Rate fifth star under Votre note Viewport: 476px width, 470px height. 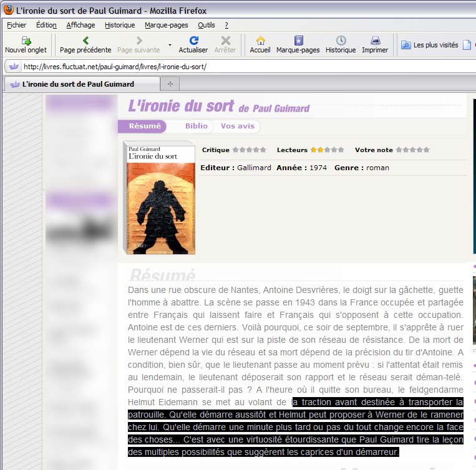[x=427, y=150]
